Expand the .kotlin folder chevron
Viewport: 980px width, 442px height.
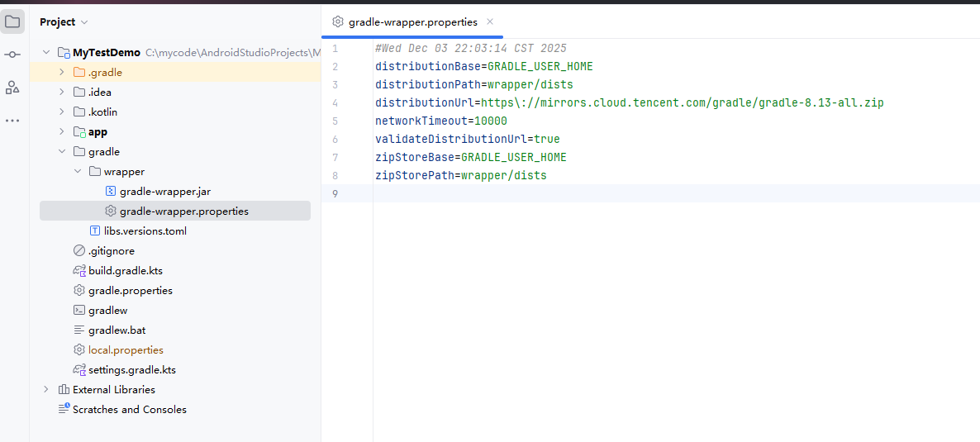(x=61, y=112)
